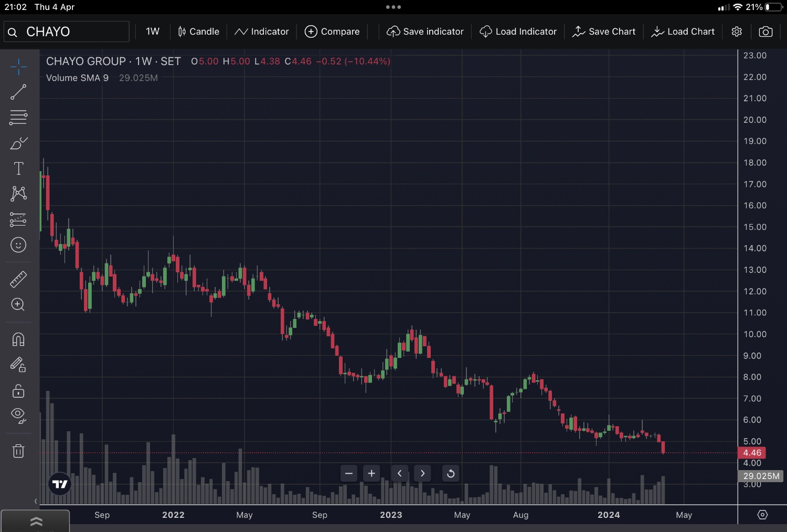The width and height of the screenshot is (787, 532).
Task: Select the brush drawing tool
Action: 18,143
